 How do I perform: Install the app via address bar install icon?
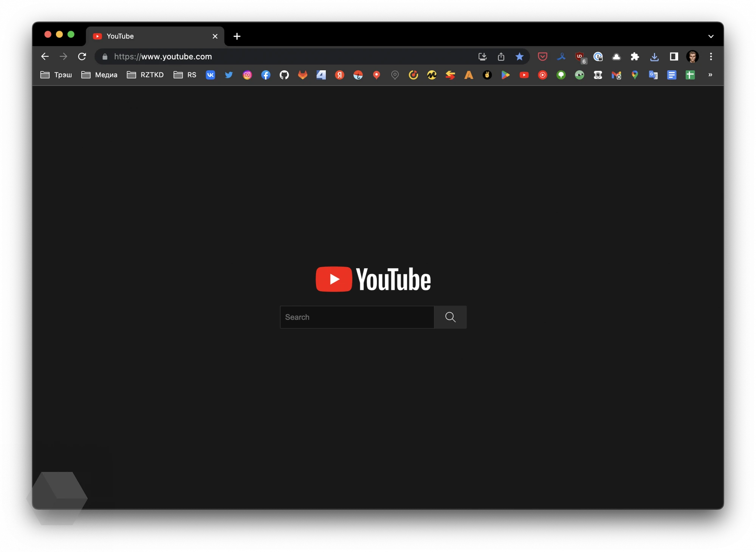(x=482, y=57)
